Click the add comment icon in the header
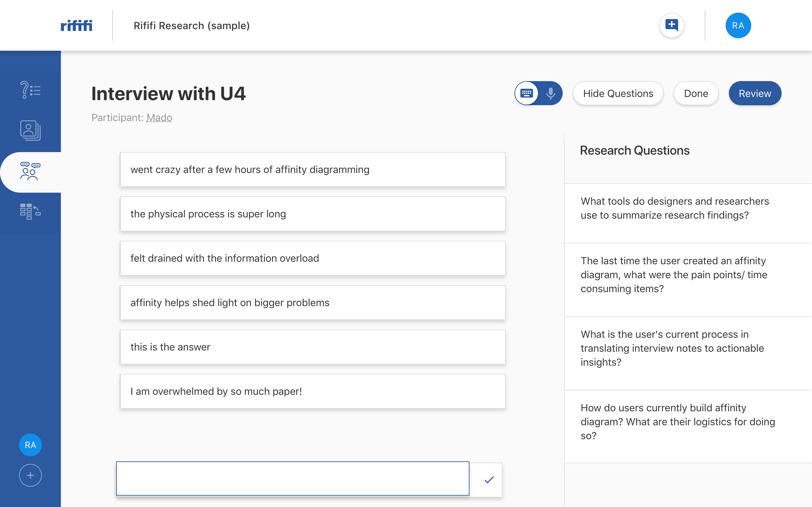Image resolution: width=812 pixels, height=507 pixels. tap(671, 25)
